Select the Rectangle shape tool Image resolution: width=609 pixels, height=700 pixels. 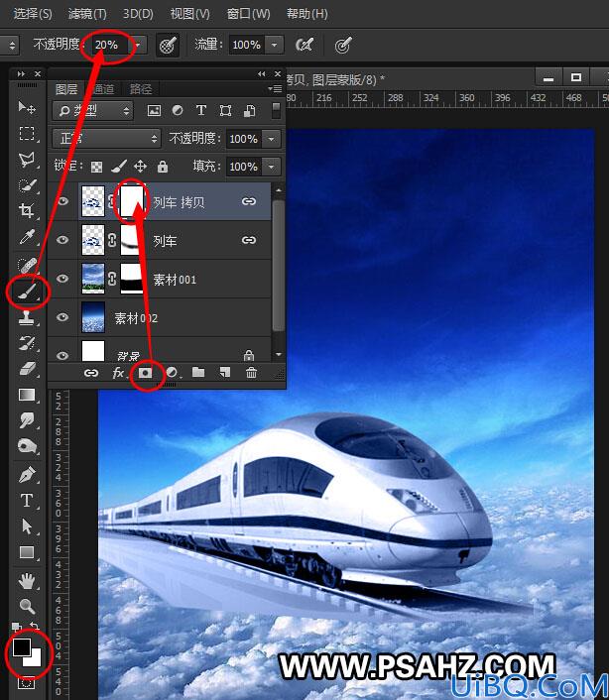pyautogui.click(x=27, y=552)
